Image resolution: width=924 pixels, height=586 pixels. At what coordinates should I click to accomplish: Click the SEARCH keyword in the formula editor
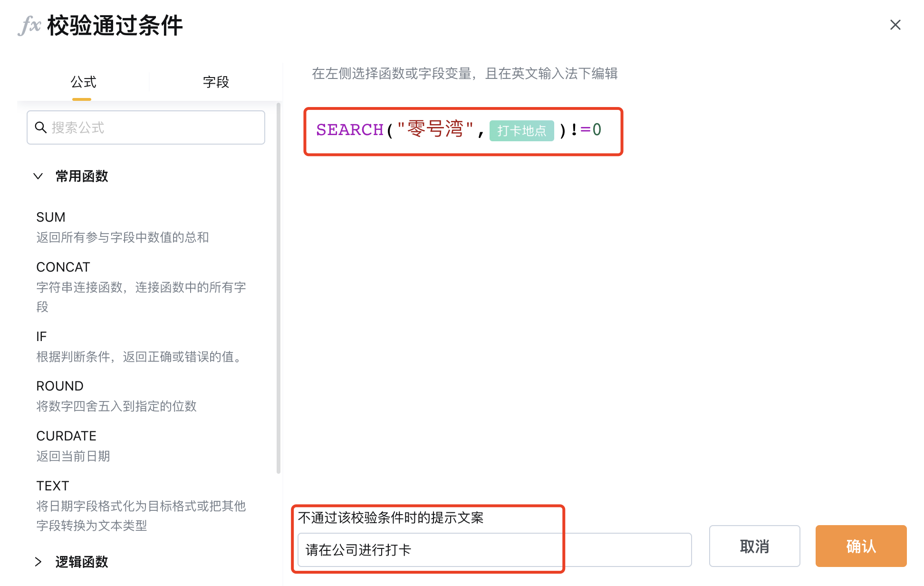point(350,129)
